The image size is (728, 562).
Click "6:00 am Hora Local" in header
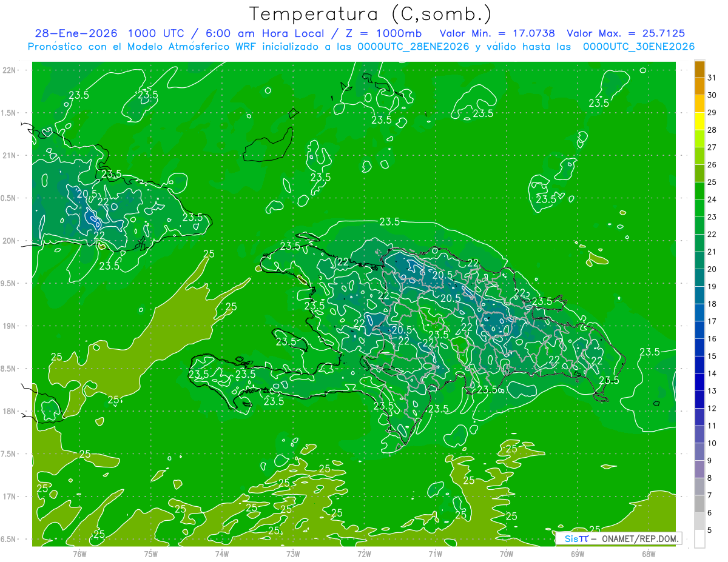tap(265, 33)
